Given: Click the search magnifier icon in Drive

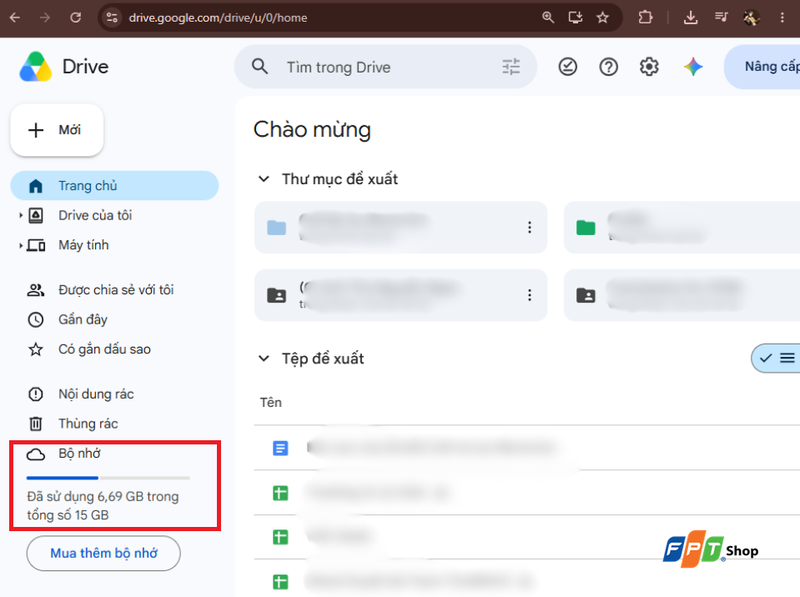Looking at the screenshot, I should point(260,67).
